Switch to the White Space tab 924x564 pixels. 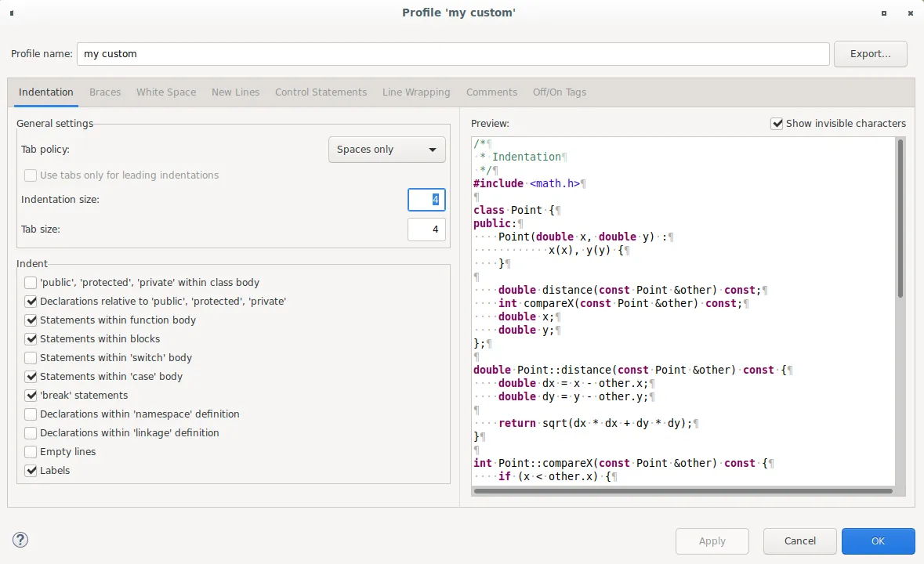coord(166,92)
